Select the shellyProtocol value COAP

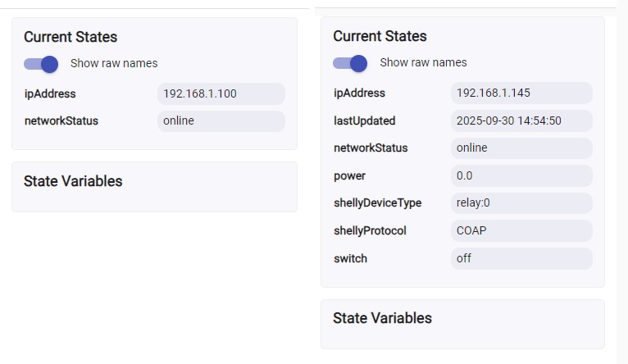pyautogui.click(x=521, y=230)
